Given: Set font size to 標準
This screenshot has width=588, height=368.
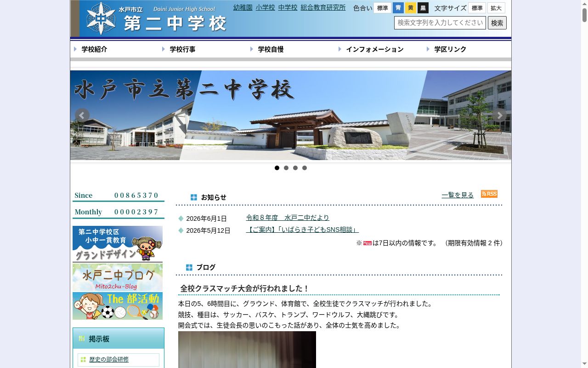Looking at the screenshot, I should click(477, 8).
